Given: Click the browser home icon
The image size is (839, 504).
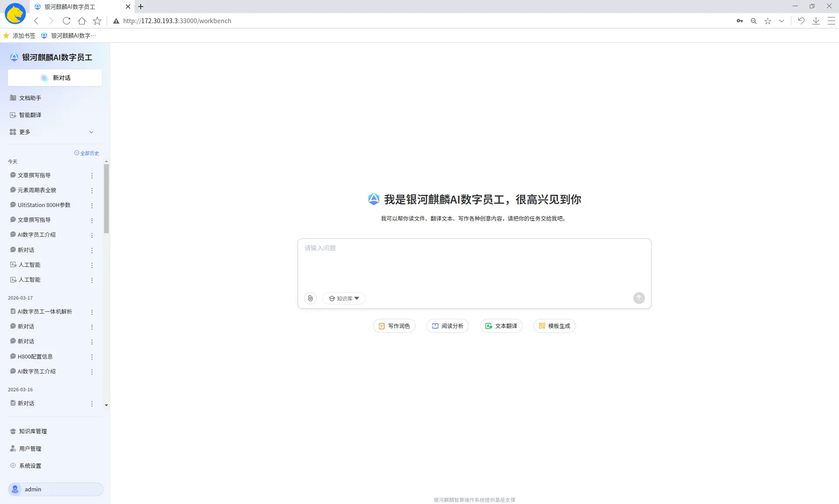Looking at the screenshot, I should (x=82, y=21).
